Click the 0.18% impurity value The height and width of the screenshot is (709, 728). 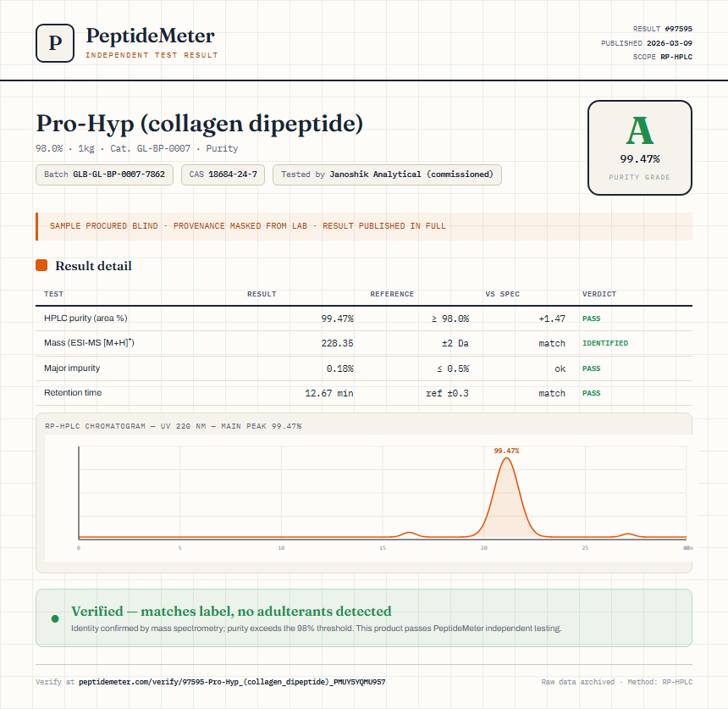pyautogui.click(x=339, y=369)
